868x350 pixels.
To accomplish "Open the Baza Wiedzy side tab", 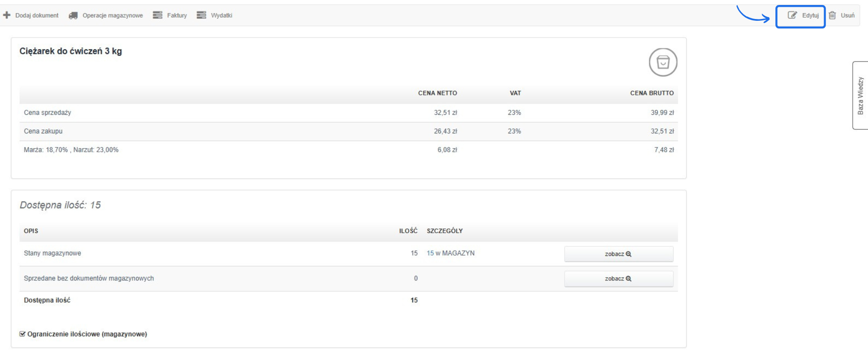I will click(860, 95).
